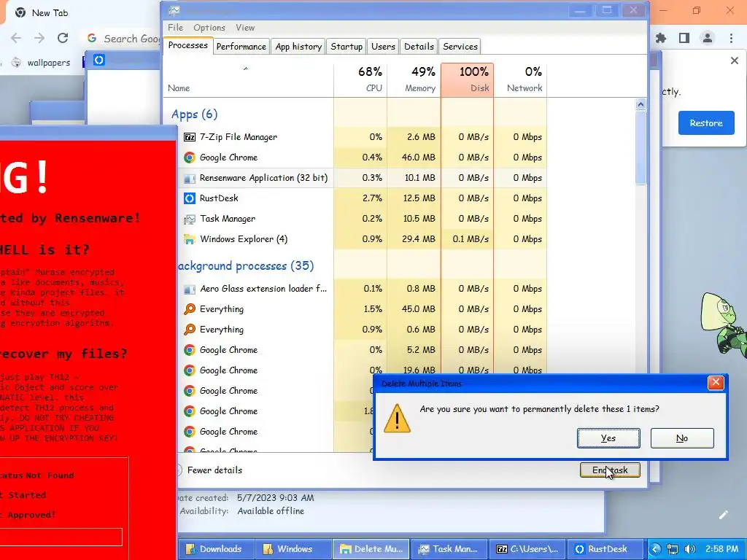Click the tray overflow arrow icon
Image resolution: width=747 pixels, height=560 pixels.
click(656, 549)
